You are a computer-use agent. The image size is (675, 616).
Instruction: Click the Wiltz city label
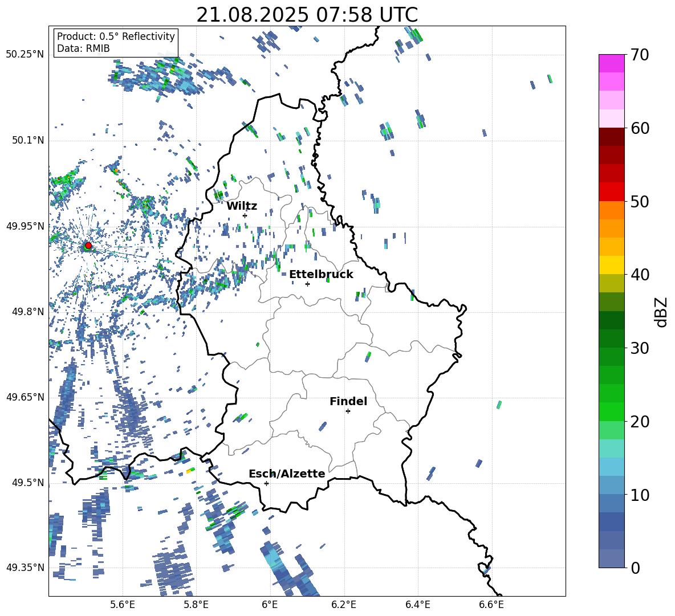(242, 206)
